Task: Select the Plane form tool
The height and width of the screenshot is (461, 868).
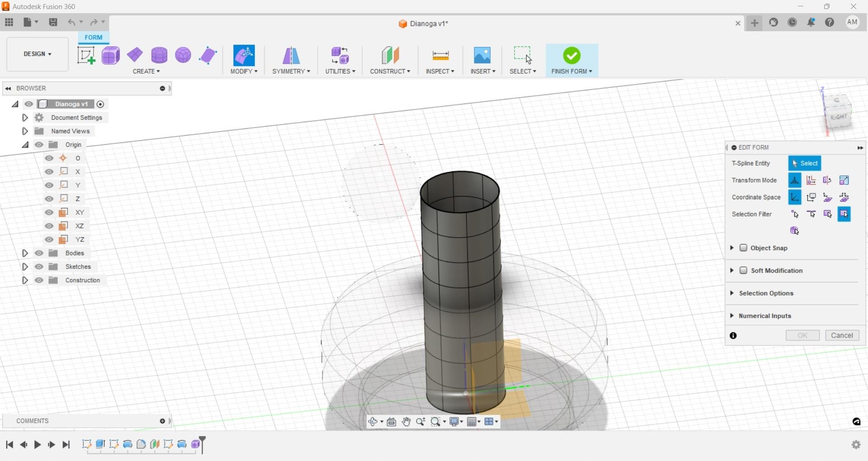Action: click(135, 55)
